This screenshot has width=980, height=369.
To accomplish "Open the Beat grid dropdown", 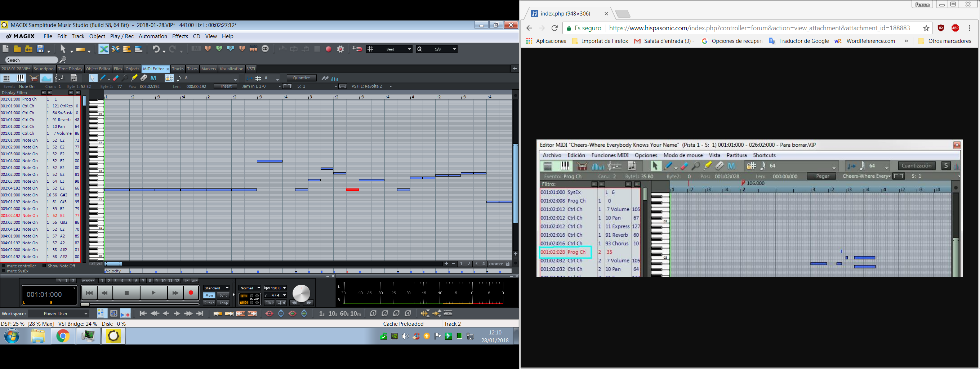I will pos(389,49).
